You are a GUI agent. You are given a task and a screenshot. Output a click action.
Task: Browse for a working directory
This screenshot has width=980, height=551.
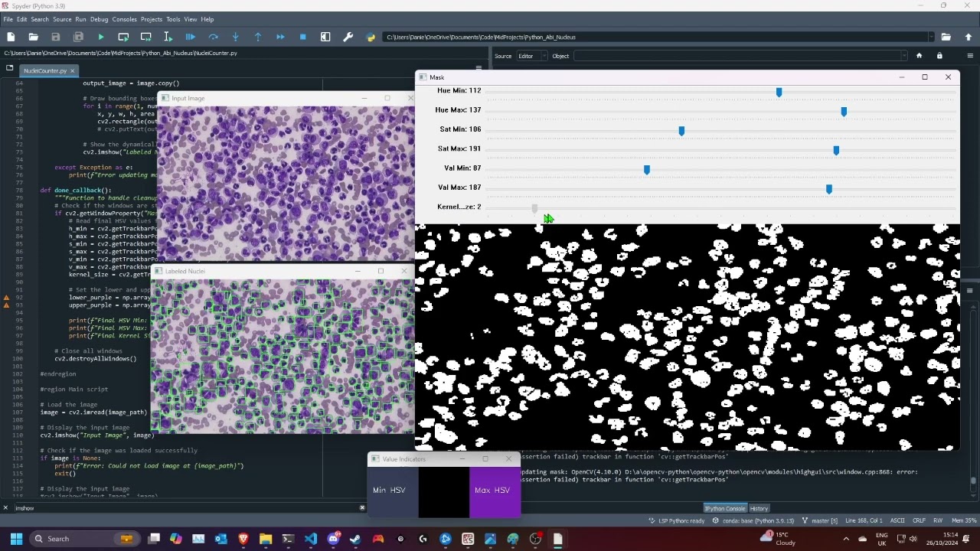click(946, 37)
